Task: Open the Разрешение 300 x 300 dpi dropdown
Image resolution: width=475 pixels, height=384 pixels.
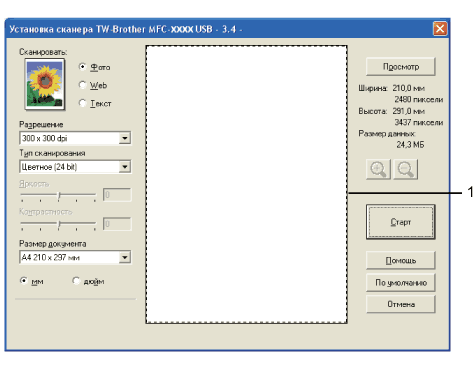Action: click(x=75, y=138)
